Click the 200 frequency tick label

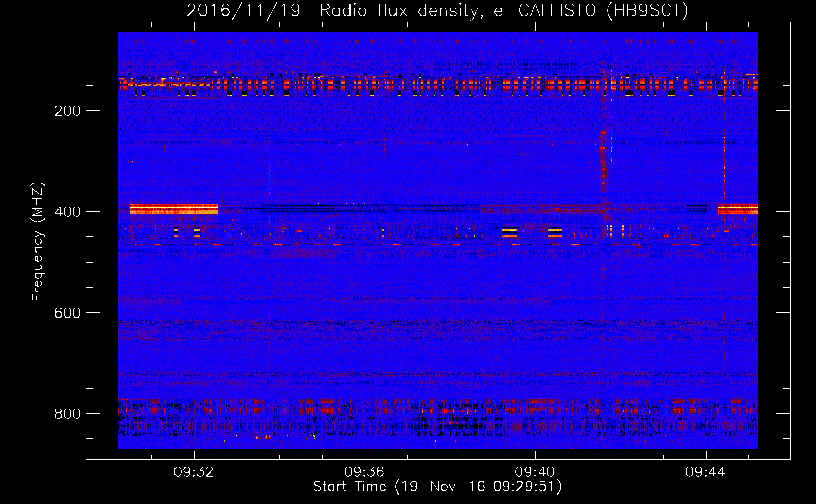pyautogui.click(x=68, y=111)
